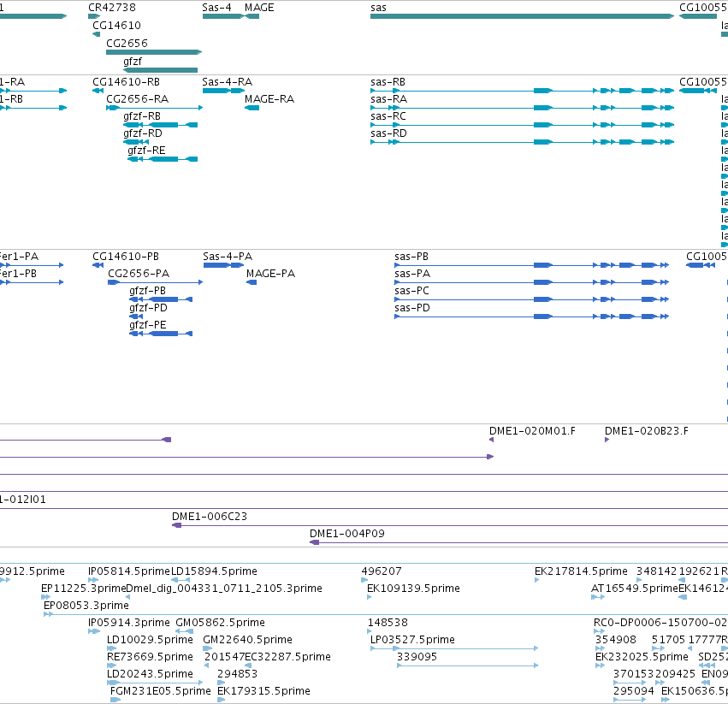The height and width of the screenshot is (704, 728).
Task: Select the DME1-004P09 clone
Action: pos(518,542)
